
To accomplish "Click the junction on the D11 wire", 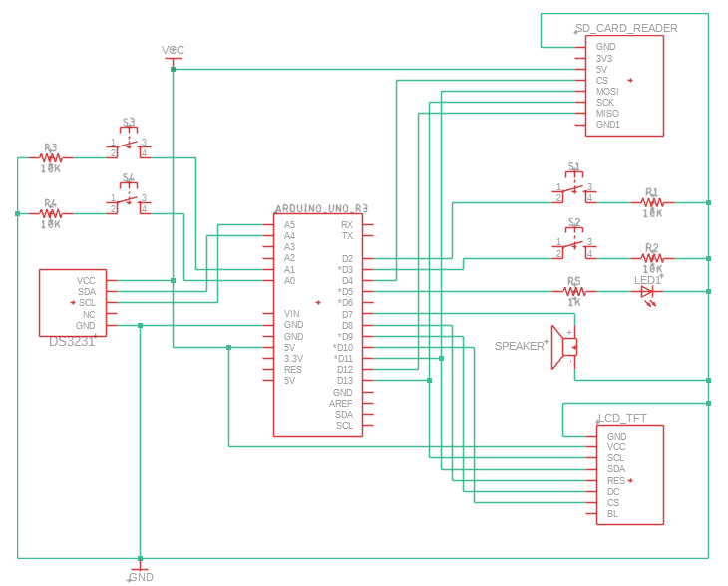I will (x=441, y=358).
